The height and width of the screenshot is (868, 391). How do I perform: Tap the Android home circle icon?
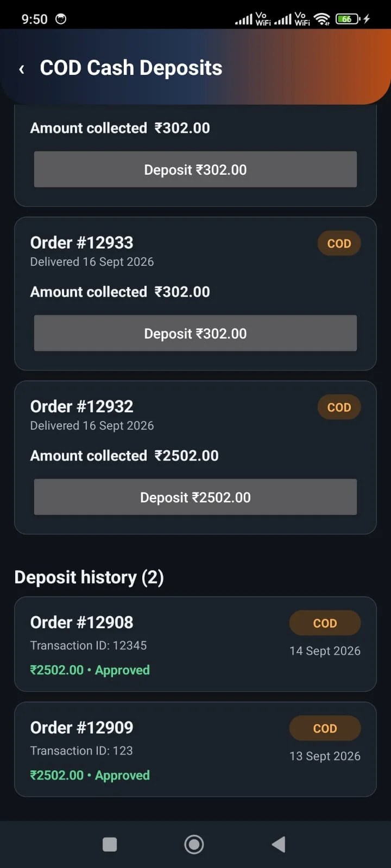pos(194,844)
